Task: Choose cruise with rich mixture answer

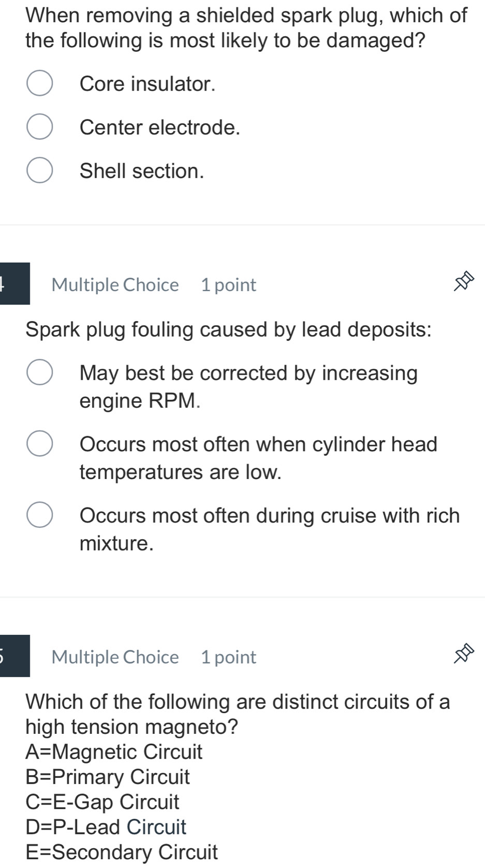Action: tap(40, 514)
